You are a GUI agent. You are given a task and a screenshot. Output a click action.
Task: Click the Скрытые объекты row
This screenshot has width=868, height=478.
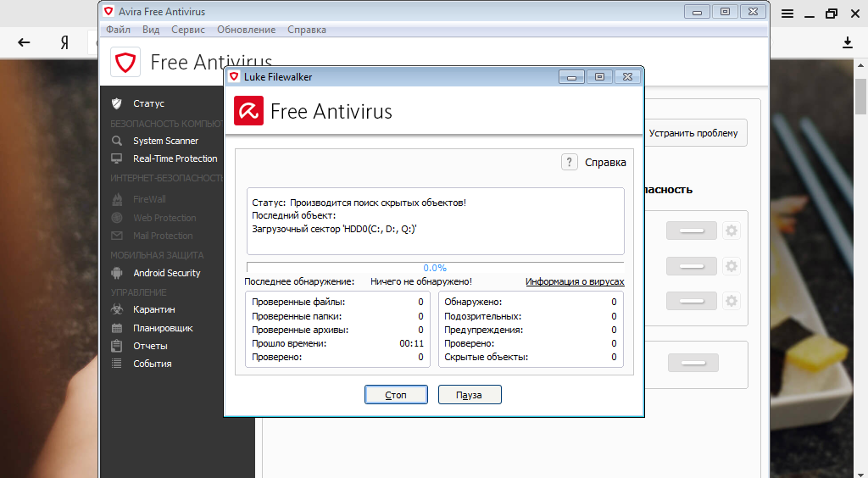(x=531, y=358)
